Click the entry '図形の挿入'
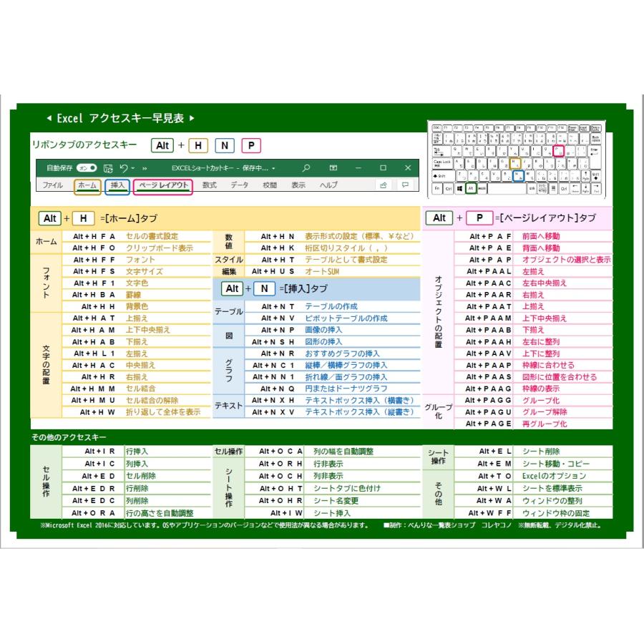Viewport: 644px width, 644px height. 323,342
